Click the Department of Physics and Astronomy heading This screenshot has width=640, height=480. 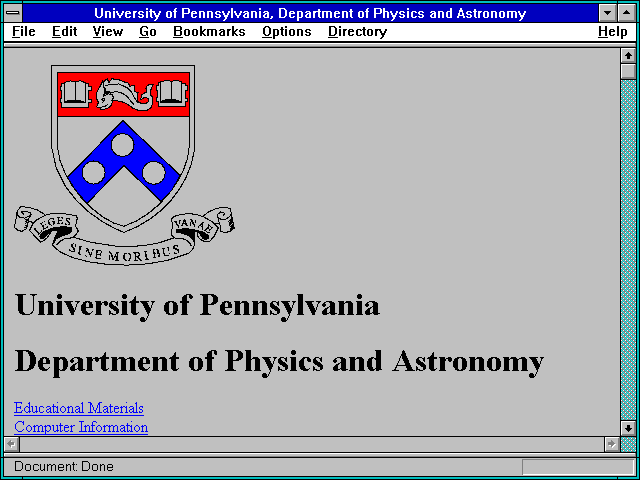(x=279, y=362)
